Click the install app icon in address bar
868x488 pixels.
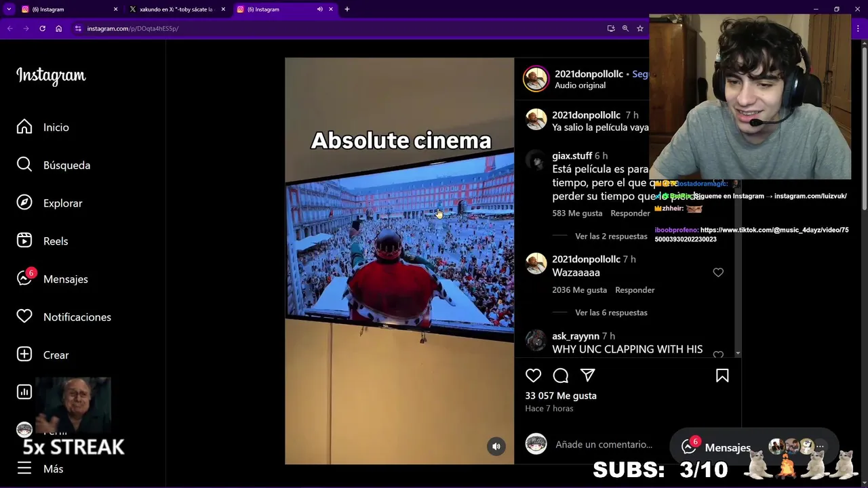point(611,28)
